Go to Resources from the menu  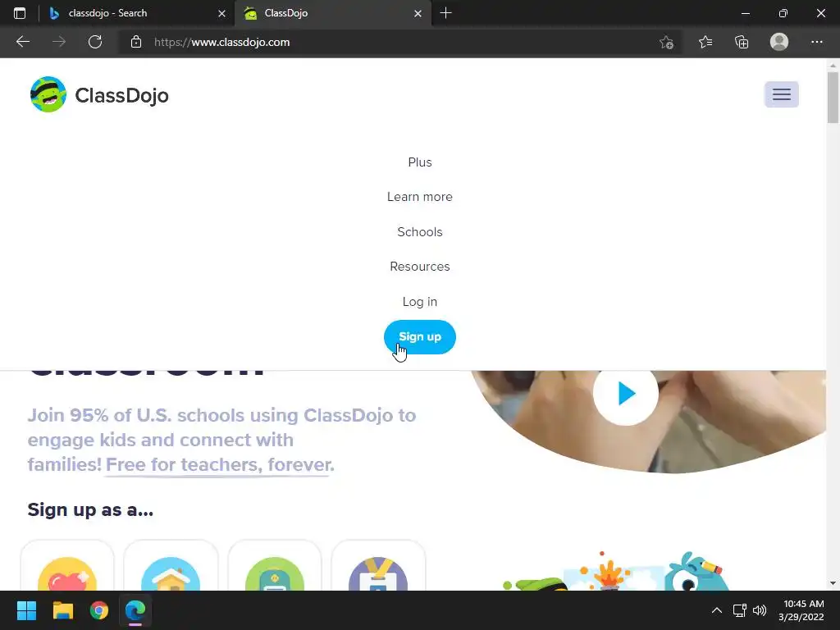tap(419, 267)
